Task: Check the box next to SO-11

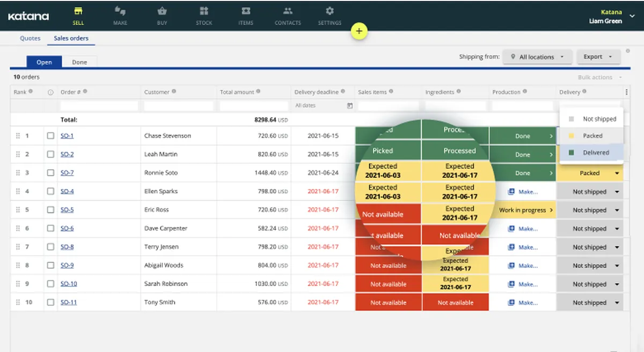Action: [x=50, y=303]
